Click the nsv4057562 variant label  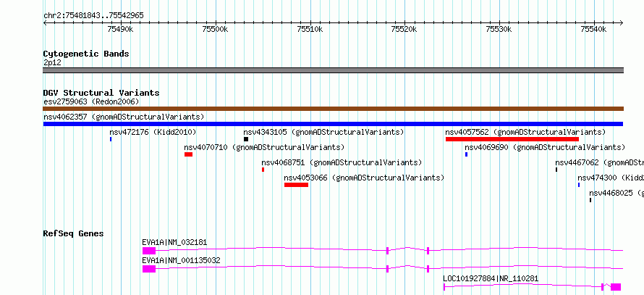pos(525,132)
